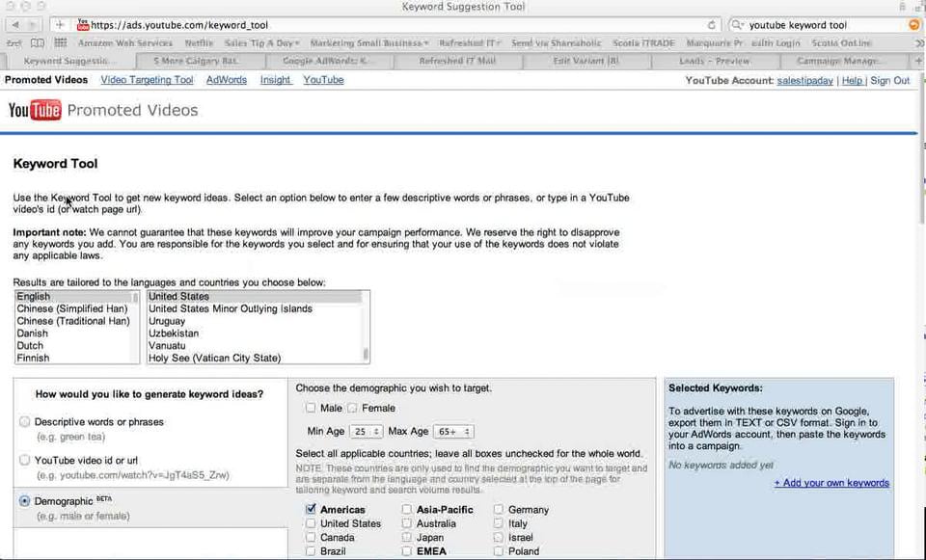Click Add your own keywords link
Image resolution: width=926 pixels, height=560 pixels.
click(831, 483)
